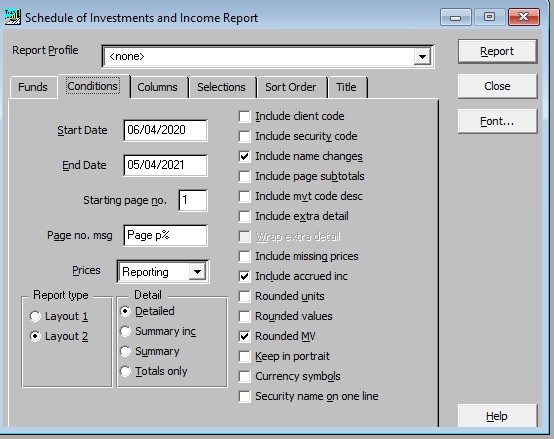The image size is (554, 439).
Task: Focus the Starting page no. field
Action: (193, 200)
